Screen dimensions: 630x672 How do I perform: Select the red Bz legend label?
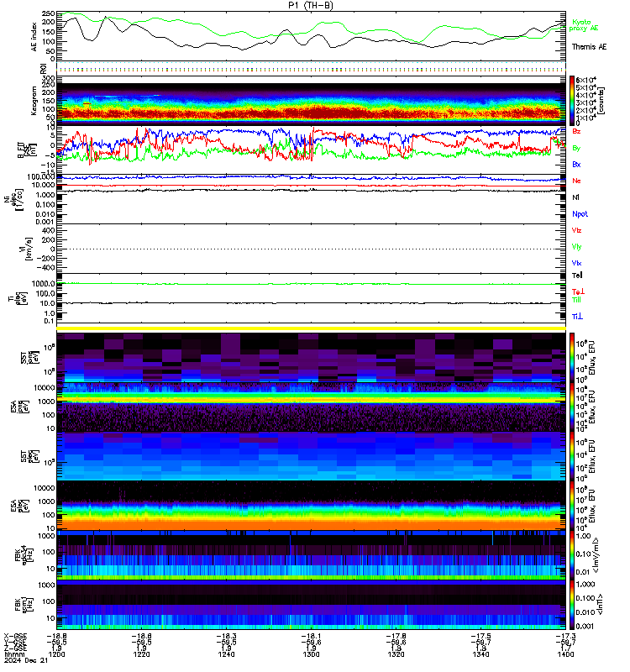576,132
